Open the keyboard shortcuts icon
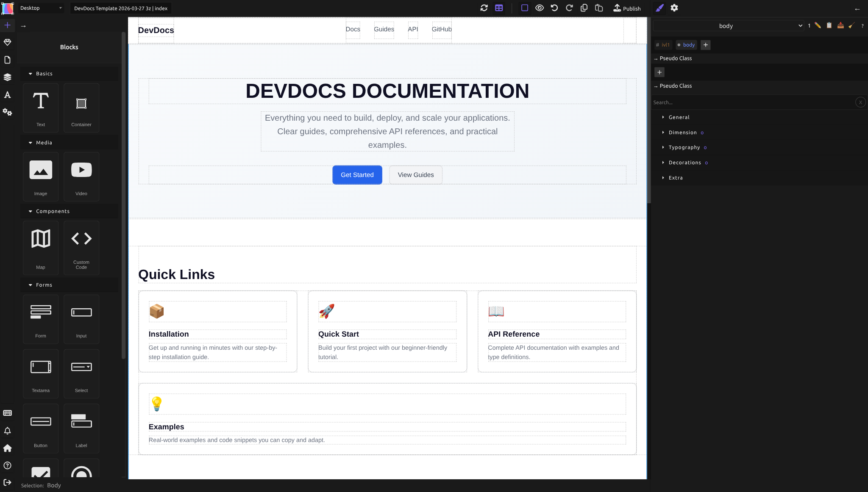This screenshot has height=492, width=868. click(x=8, y=413)
